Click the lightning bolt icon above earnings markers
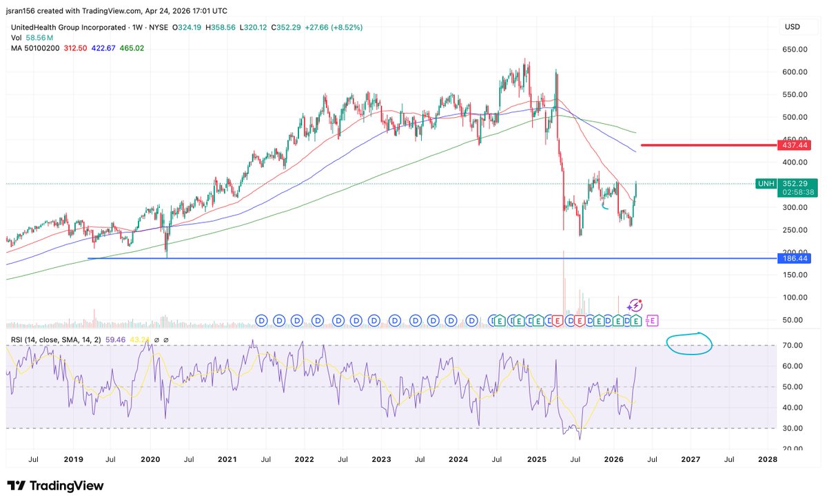The image size is (827, 504). 635,305
